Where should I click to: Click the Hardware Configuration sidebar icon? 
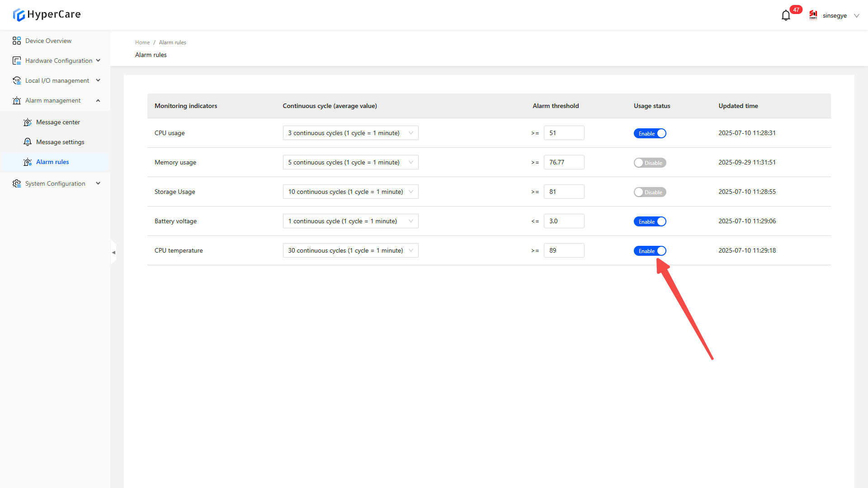coord(17,61)
